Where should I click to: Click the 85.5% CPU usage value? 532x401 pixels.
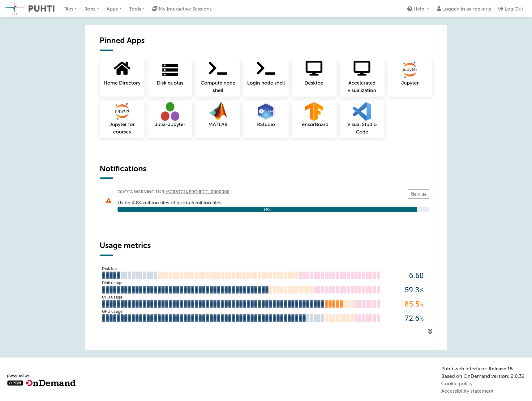pos(414,304)
